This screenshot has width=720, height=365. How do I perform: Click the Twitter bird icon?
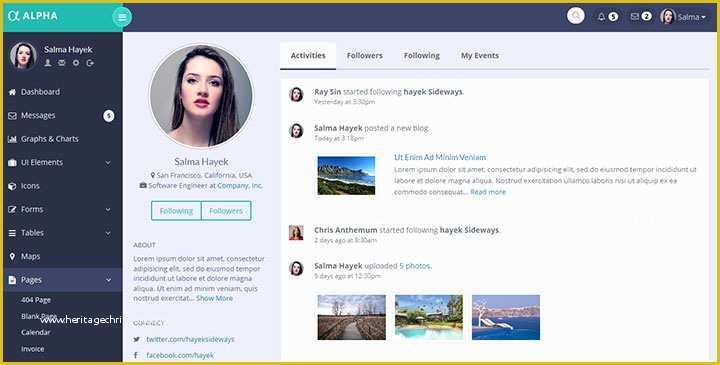point(136,339)
